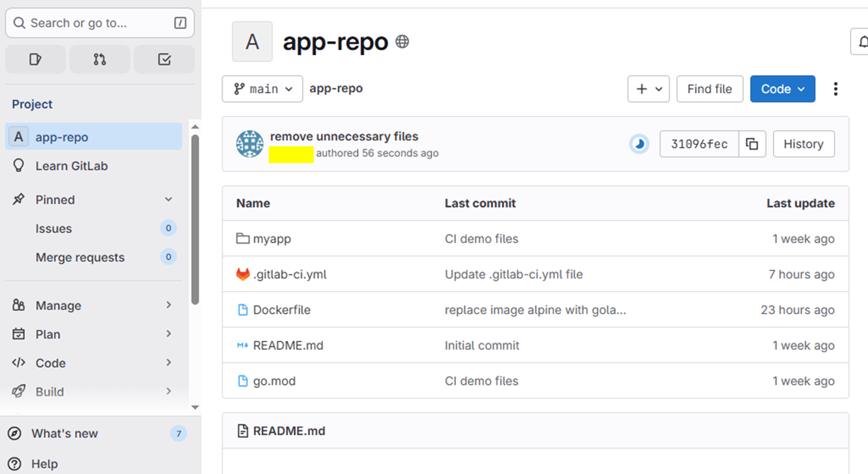Click the document icon in README.md panel header
Screen dimensions: 868x474
243,431
